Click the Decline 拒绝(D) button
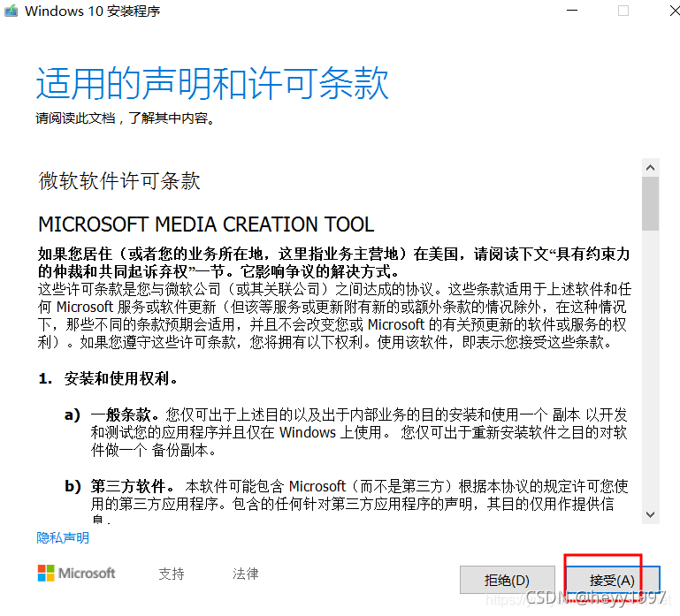 click(508, 580)
